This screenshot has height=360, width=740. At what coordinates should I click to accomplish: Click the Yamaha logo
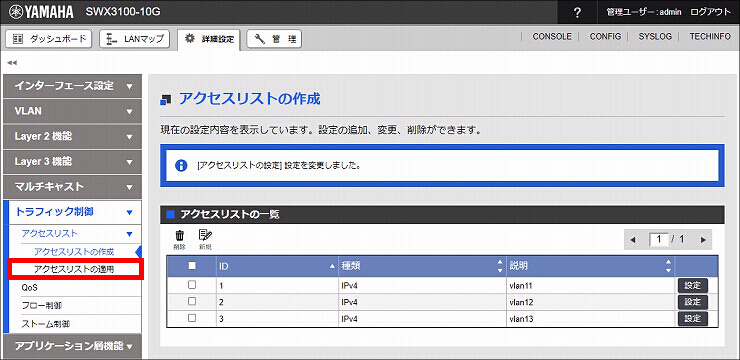pyautogui.click(x=41, y=12)
